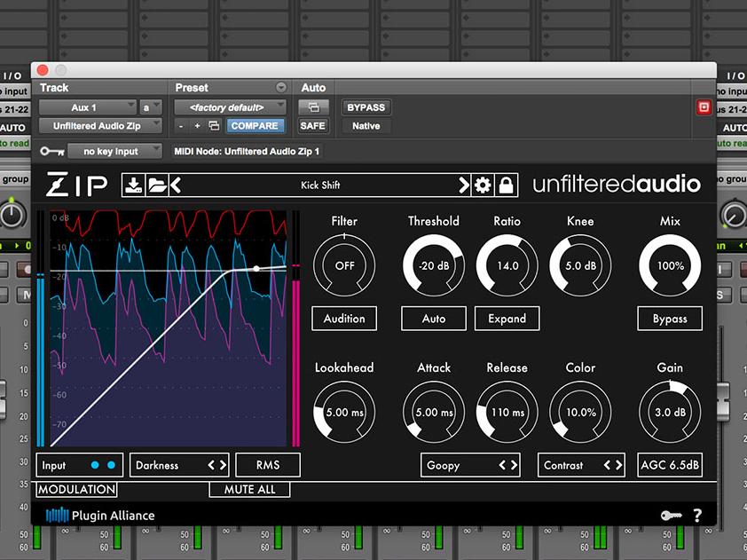The image size is (747, 560).
Task: Expand the no key input dropdown
Action: click(x=115, y=152)
